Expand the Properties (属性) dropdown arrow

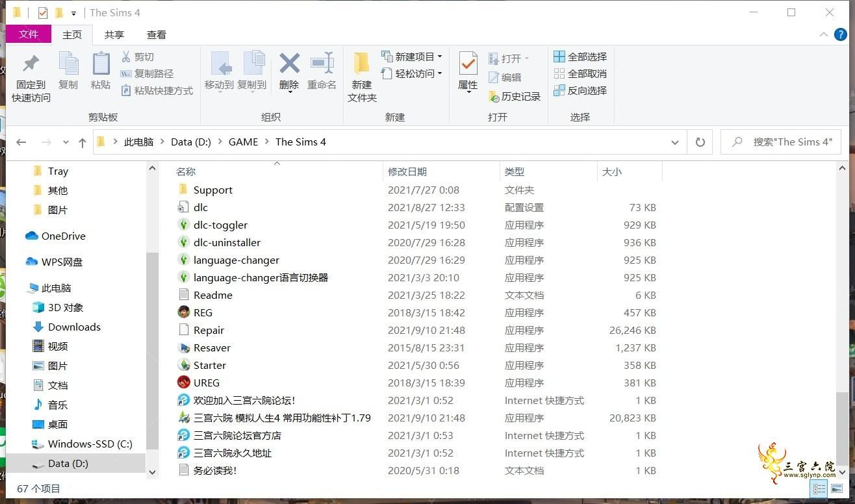point(468,92)
